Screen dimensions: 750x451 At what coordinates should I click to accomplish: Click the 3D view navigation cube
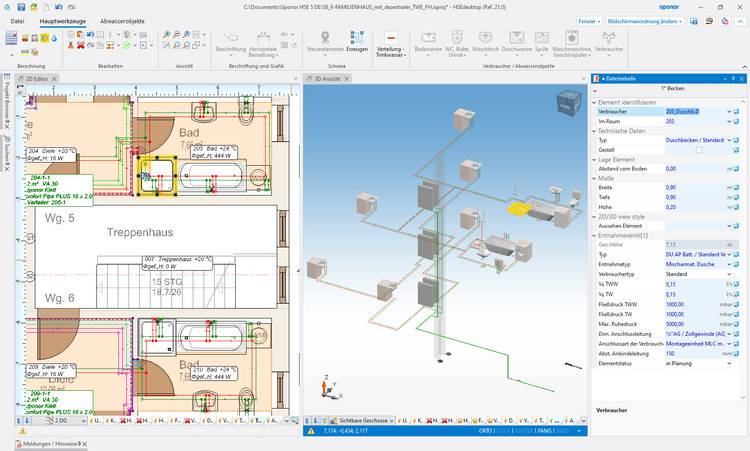(x=567, y=103)
